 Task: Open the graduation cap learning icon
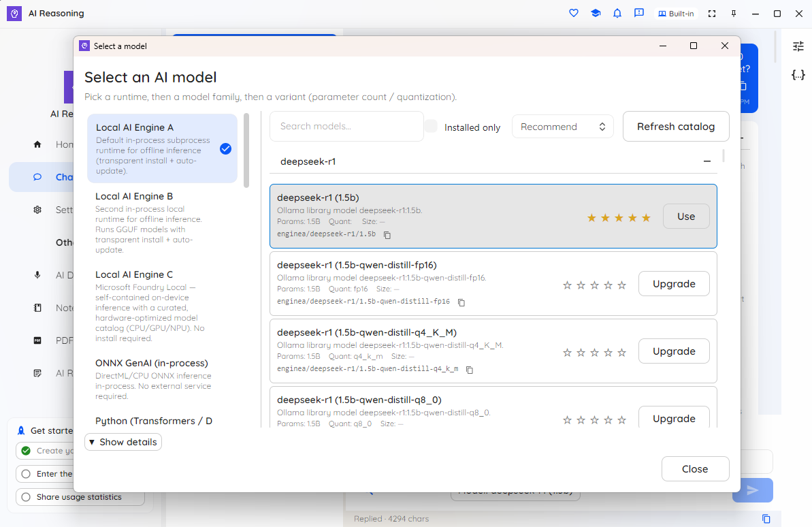[x=596, y=14]
